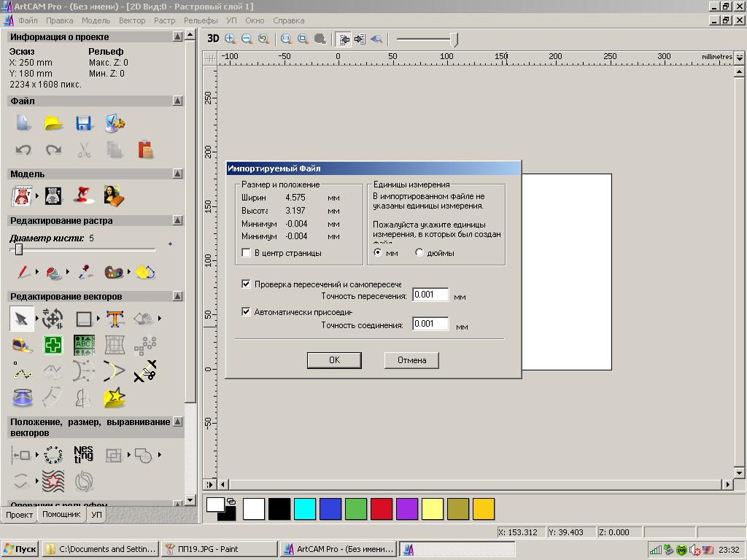Viewport: 747px width, 560px height.
Task: Click the Nesting tool icon
Action: pos(83,454)
